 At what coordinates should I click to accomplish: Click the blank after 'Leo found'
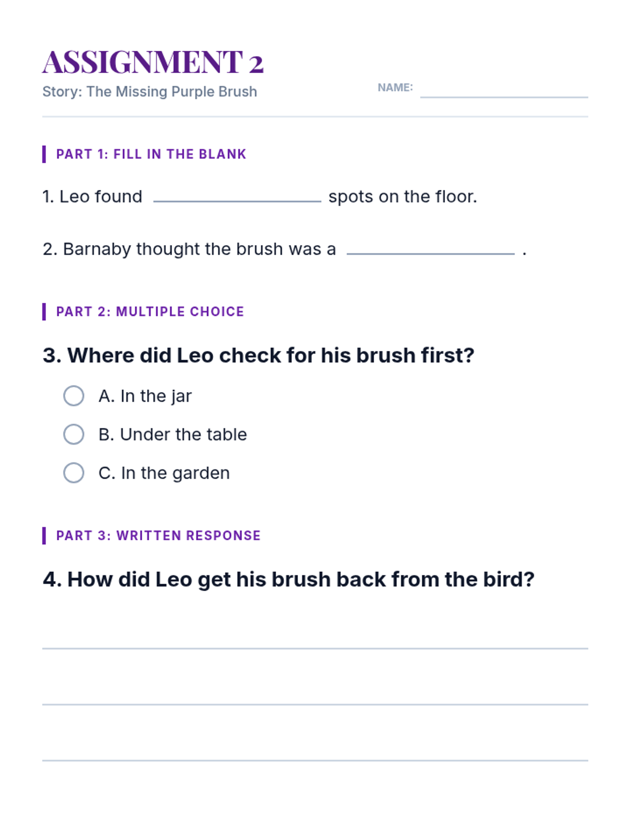(237, 195)
